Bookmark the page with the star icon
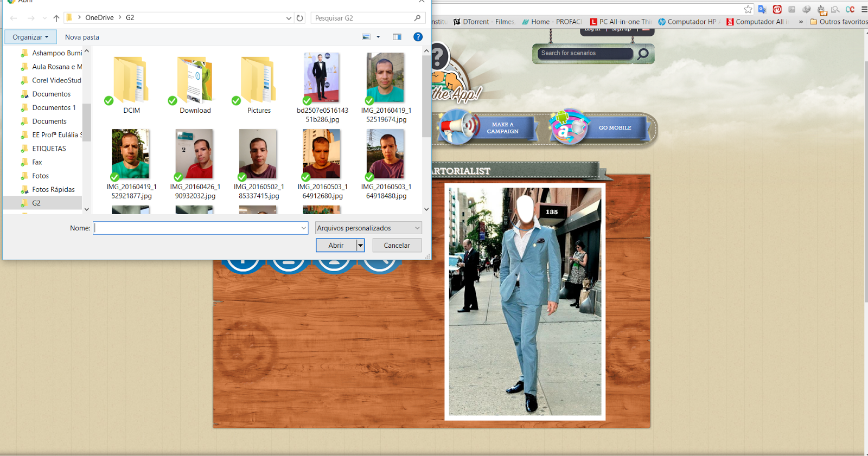The width and height of the screenshot is (868, 456). click(x=748, y=9)
